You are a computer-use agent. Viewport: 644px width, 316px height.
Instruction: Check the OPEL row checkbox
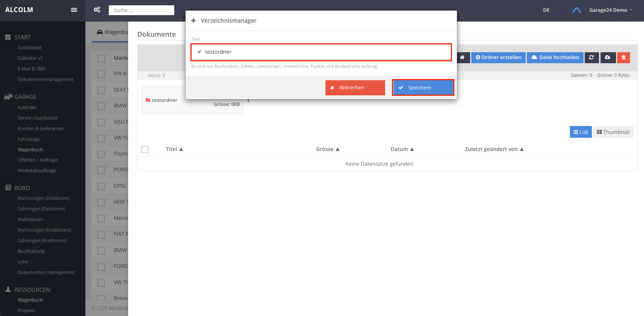click(x=101, y=186)
